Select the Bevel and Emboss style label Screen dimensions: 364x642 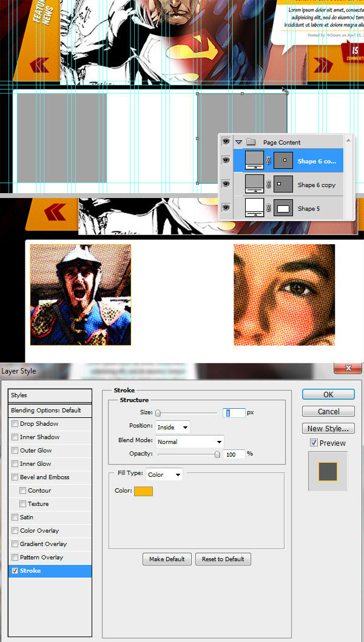(x=44, y=477)
